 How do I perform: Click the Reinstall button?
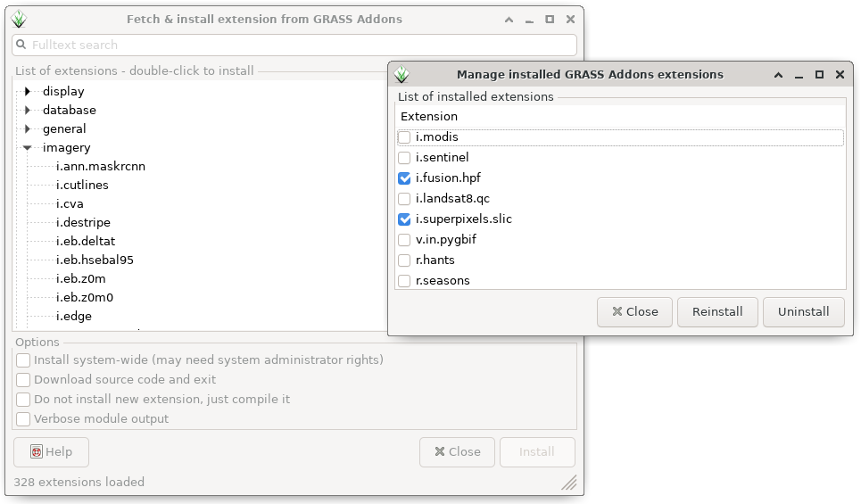tap(717, 312)
